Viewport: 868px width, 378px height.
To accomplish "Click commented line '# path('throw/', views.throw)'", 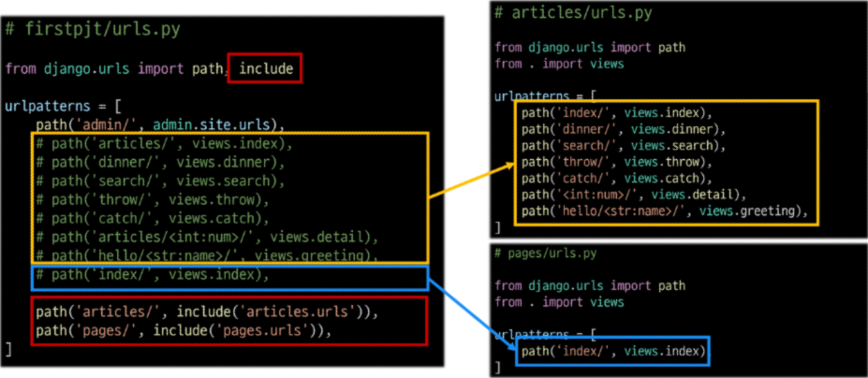I will click(153, 200).
